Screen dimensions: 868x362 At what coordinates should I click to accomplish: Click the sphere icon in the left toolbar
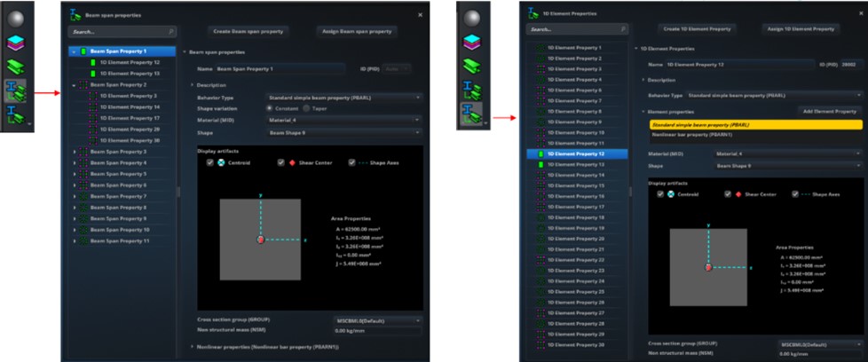tap(16, 19)
